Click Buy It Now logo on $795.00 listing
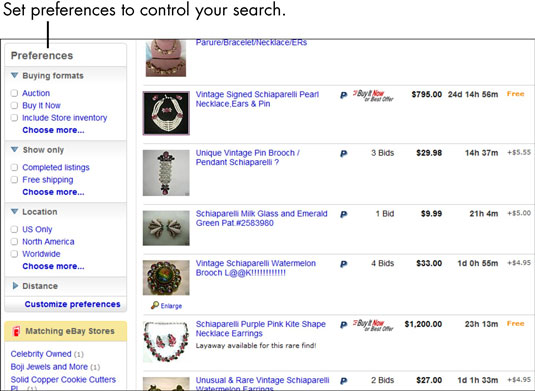The width and height of the screenshot is (535, 391). click(373, 96)
